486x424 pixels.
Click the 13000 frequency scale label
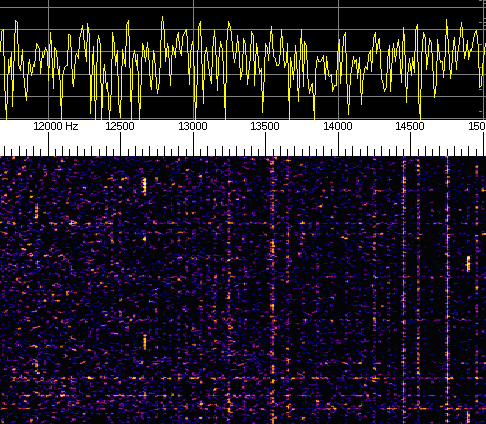click(193, 126)
